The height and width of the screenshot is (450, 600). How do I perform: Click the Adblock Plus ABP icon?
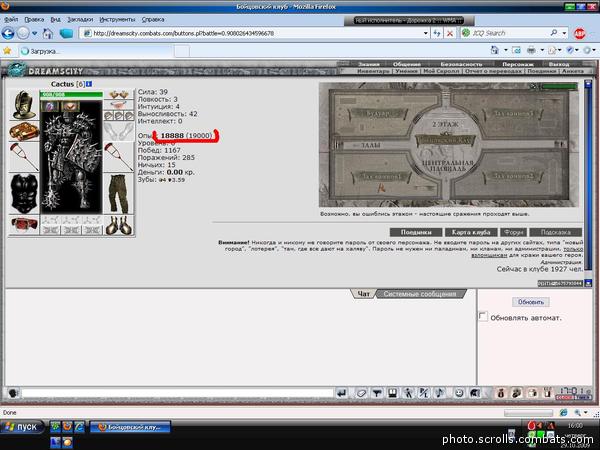(x=580, y=33)
